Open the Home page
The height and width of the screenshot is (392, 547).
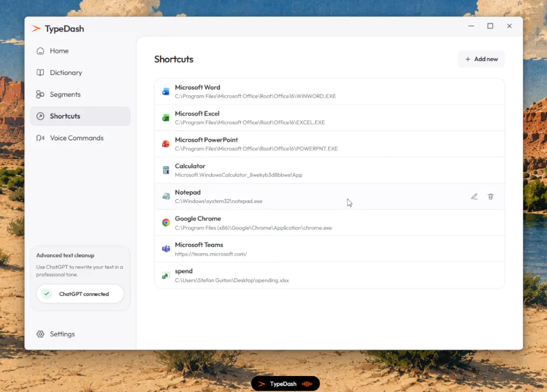tap(80, 51)
